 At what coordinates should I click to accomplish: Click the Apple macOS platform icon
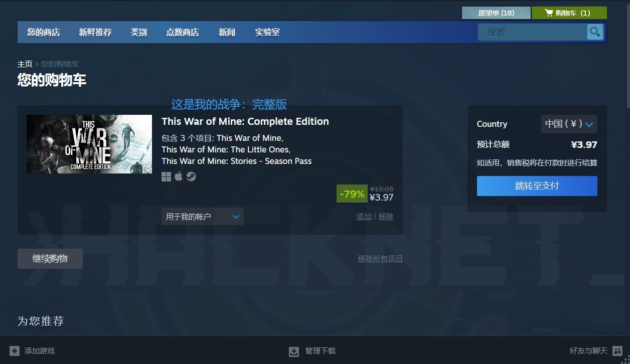click(179, 176)
